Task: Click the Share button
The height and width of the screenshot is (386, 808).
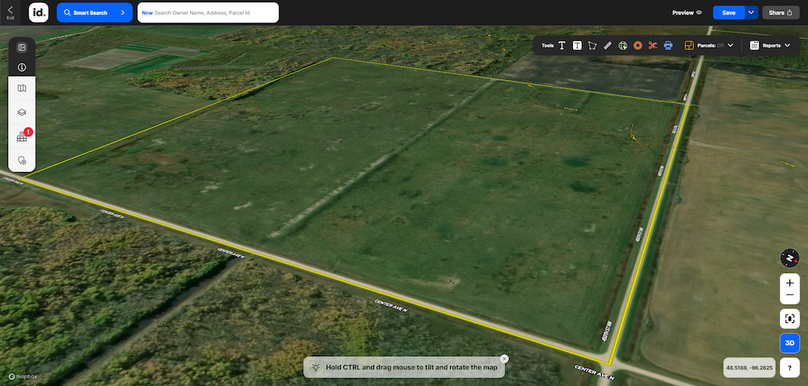Action: [781, 13]
